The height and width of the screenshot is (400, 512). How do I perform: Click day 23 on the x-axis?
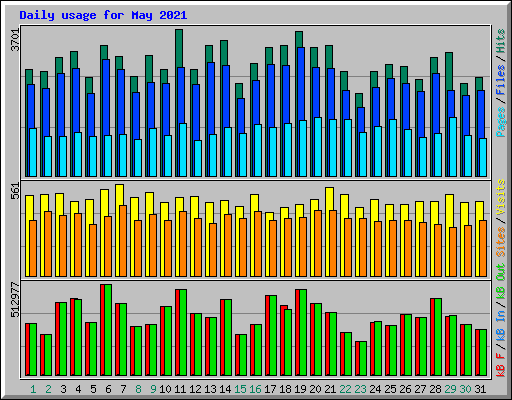point(360,389)
